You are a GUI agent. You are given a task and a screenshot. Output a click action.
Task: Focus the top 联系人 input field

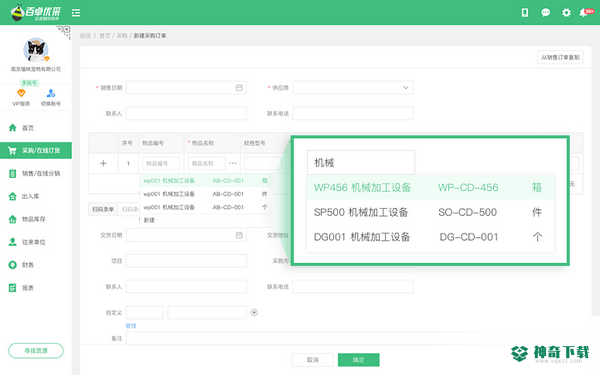pyautogui.click(x=186, y=113)
